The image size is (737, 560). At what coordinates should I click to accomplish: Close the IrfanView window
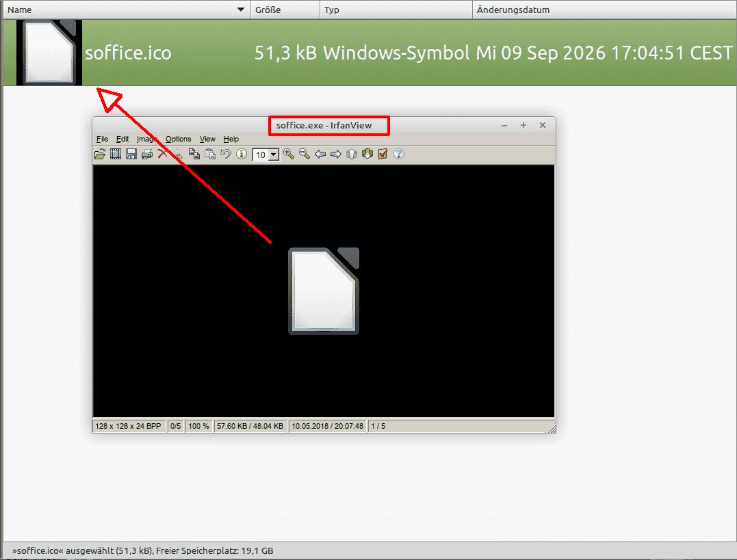tap(543, 125)
